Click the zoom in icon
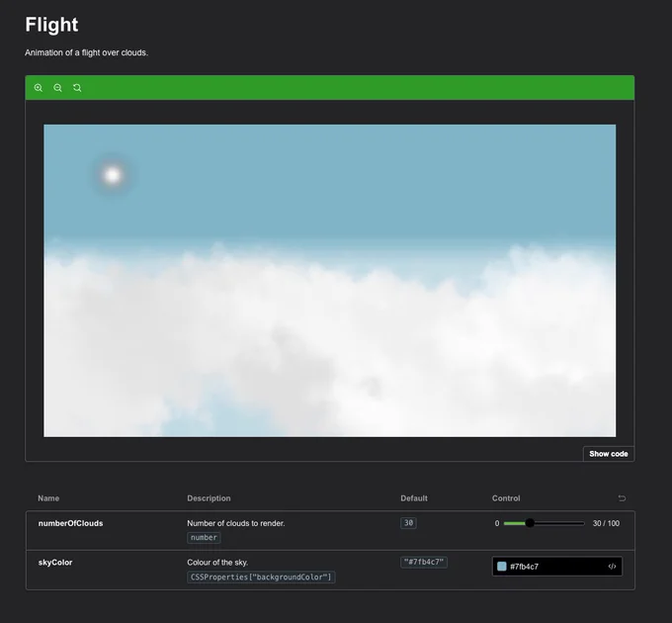This screenshot has height=623, width=672. tap(39, 88)
